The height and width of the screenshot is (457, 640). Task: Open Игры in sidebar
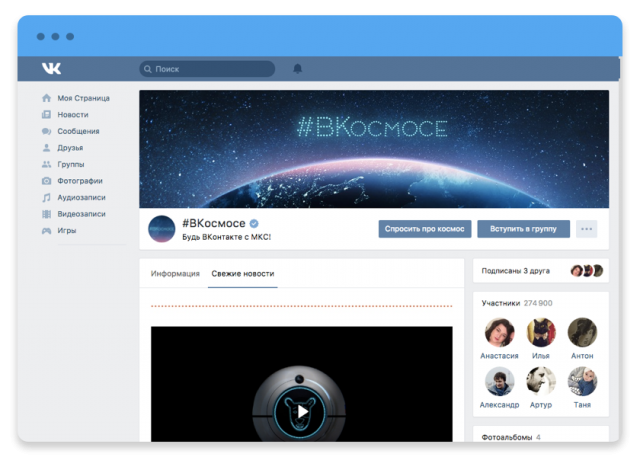(x=67, y=231)
